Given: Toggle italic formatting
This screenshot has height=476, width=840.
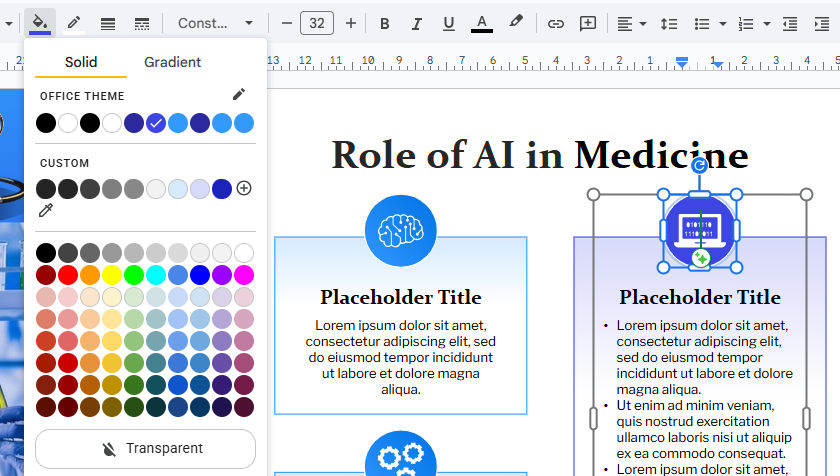Looking at the screenshot, I should [417, 24].
